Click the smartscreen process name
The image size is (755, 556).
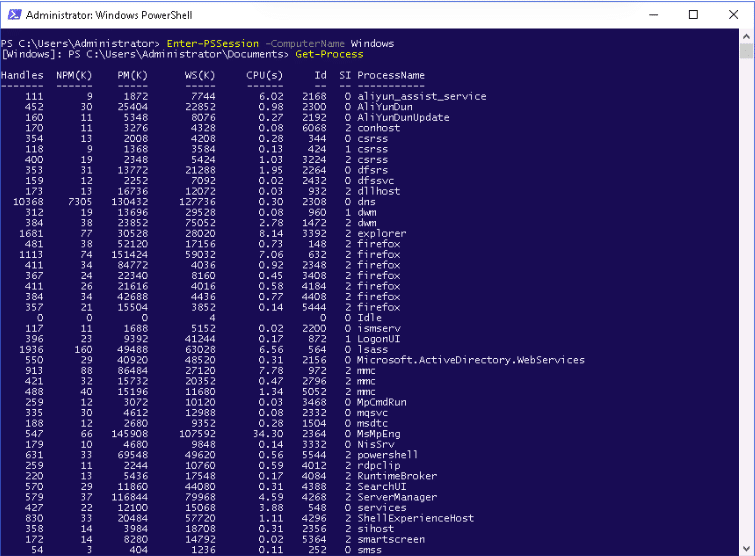391,540
